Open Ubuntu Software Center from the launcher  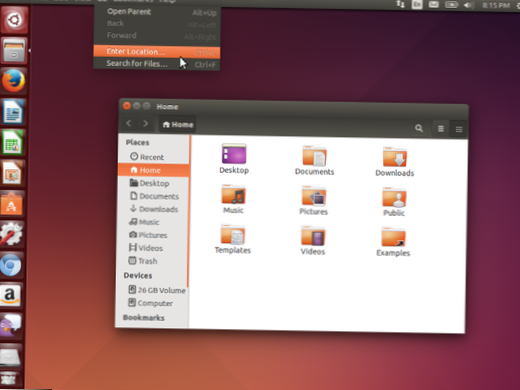(x=12, y=204)
